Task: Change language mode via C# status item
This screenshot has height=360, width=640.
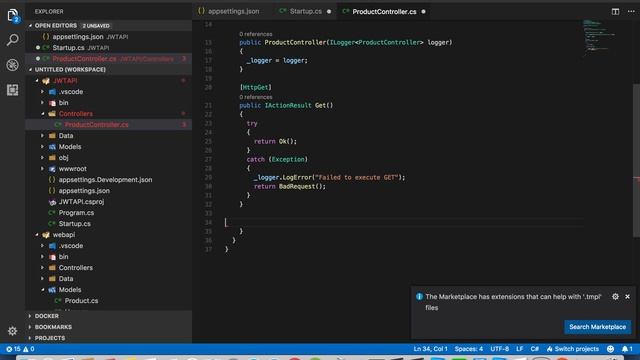Action: pyautogui.click(x=534, y=349)
